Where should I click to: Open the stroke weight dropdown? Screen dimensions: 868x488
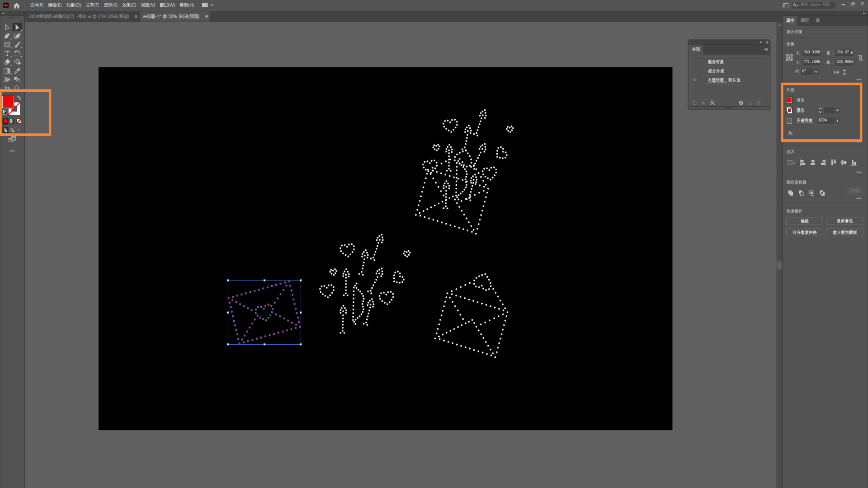point(837,110)
